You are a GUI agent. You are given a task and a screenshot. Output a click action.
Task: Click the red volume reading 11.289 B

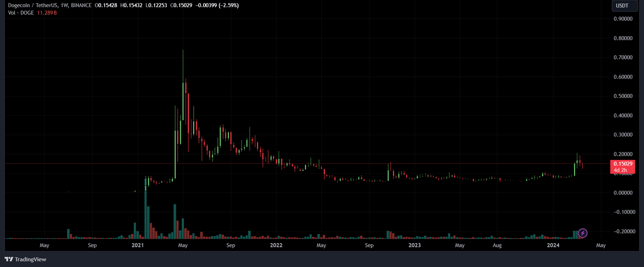click(x=47, y=13)
